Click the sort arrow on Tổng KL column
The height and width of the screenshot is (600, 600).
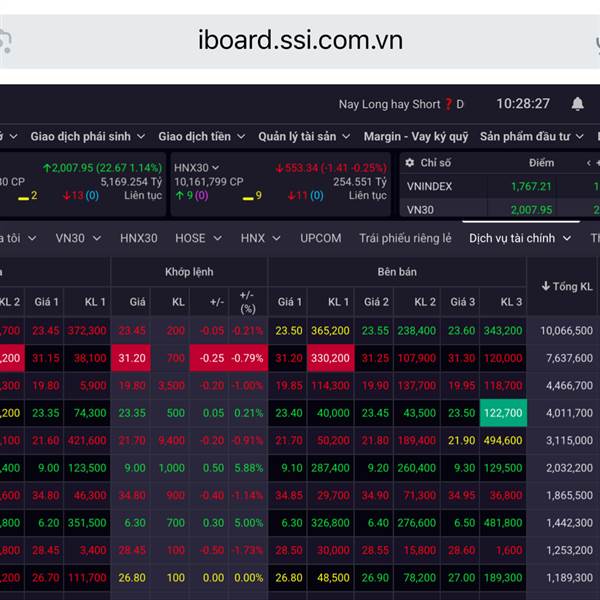click(x=546, y=286)
